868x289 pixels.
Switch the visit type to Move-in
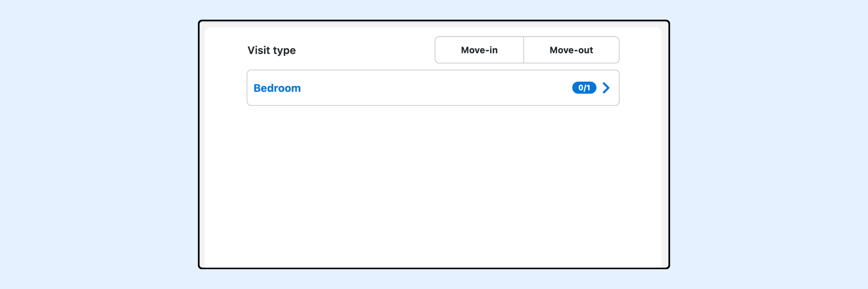(x=479, y=50)
